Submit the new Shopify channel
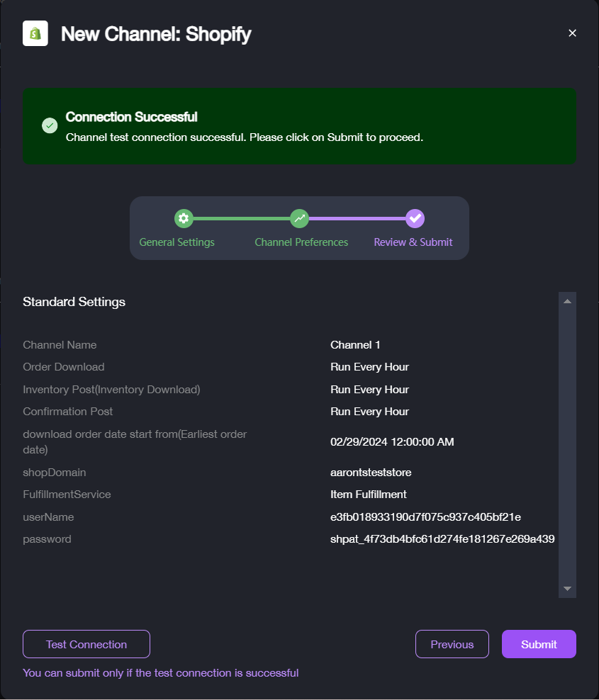This screenshot has width=599, height=700. (x=539, y=644)
